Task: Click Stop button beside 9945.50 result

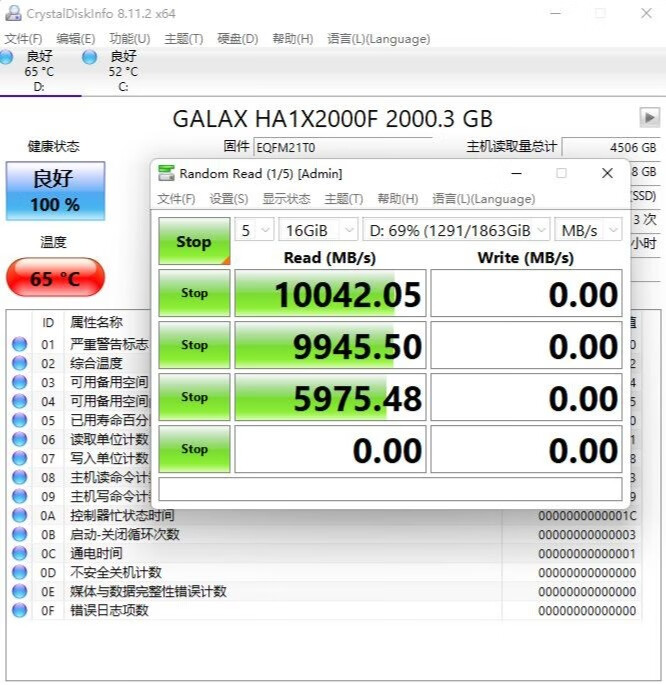Action: 194,345
